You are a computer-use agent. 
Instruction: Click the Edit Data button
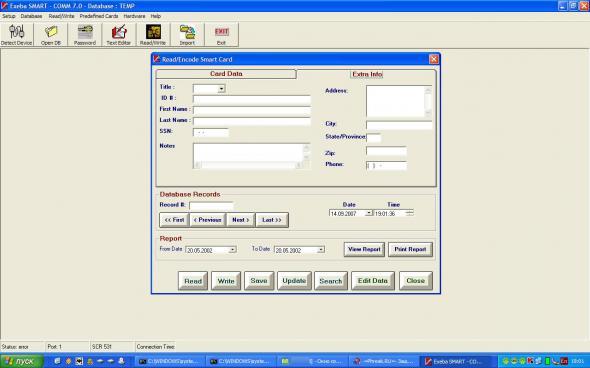point(373,281)
